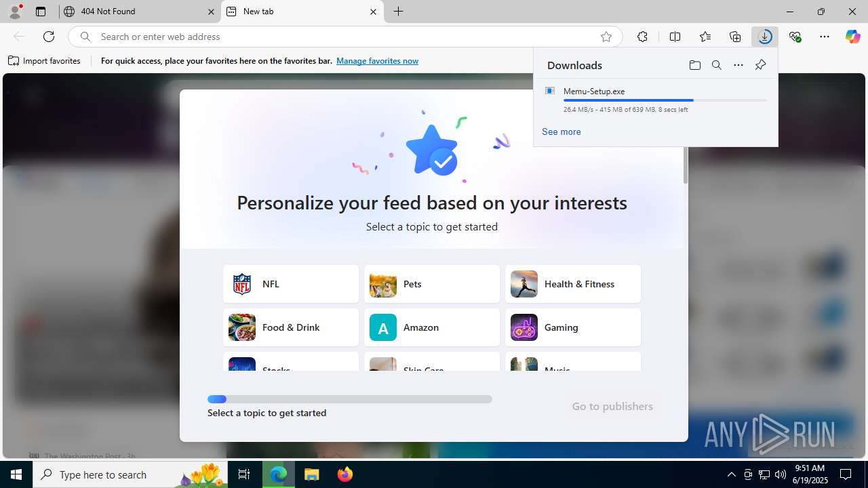
Task: Close the New tab tab
Action: click(x=373, y=12)
